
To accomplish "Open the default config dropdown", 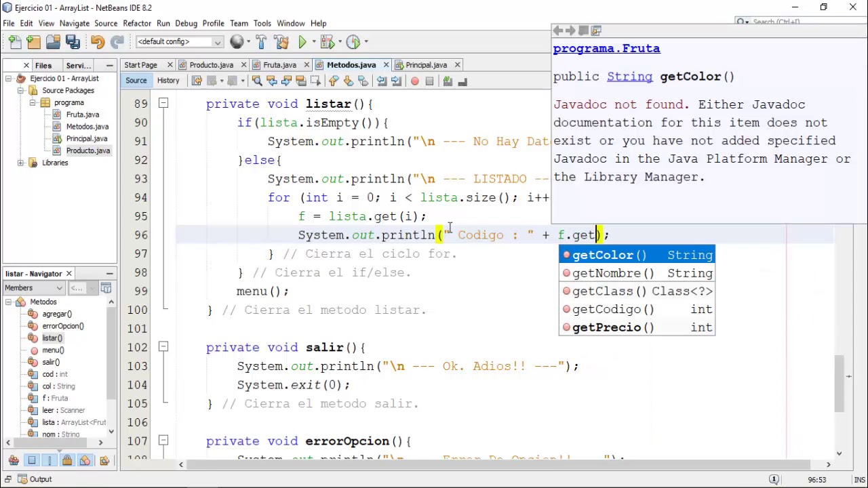I will pos(180,42).
